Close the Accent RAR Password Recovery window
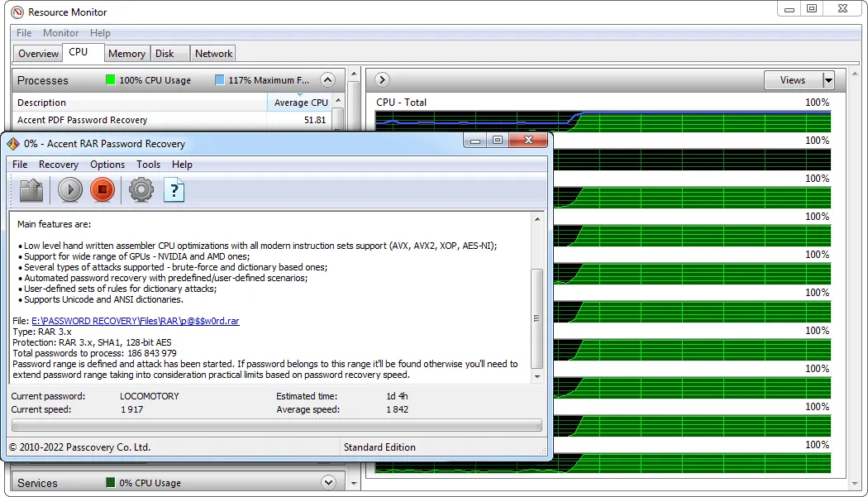This screenshot has width=868, height=497. point(528,141)
